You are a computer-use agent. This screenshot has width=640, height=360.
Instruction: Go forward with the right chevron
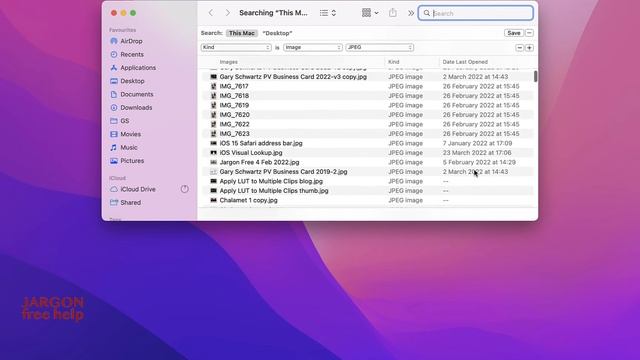click(x=227, y=13)
